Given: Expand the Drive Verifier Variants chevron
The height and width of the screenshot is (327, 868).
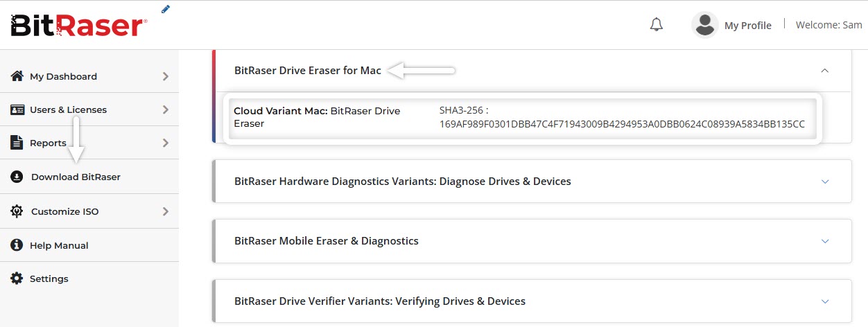Looking at the screenshot, I should click(825, 301).
